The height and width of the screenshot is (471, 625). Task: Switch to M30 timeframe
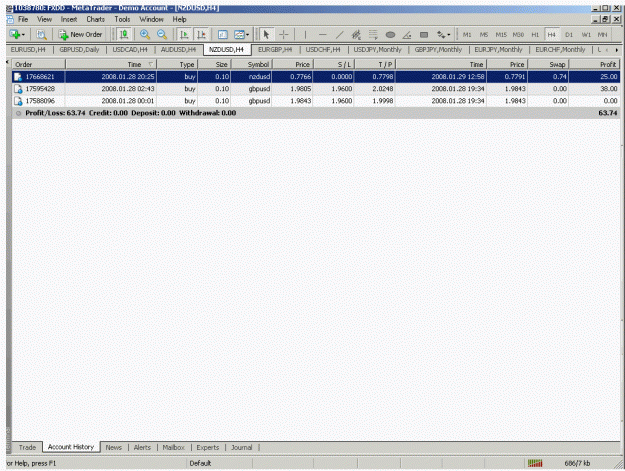[x=518, y=35]
